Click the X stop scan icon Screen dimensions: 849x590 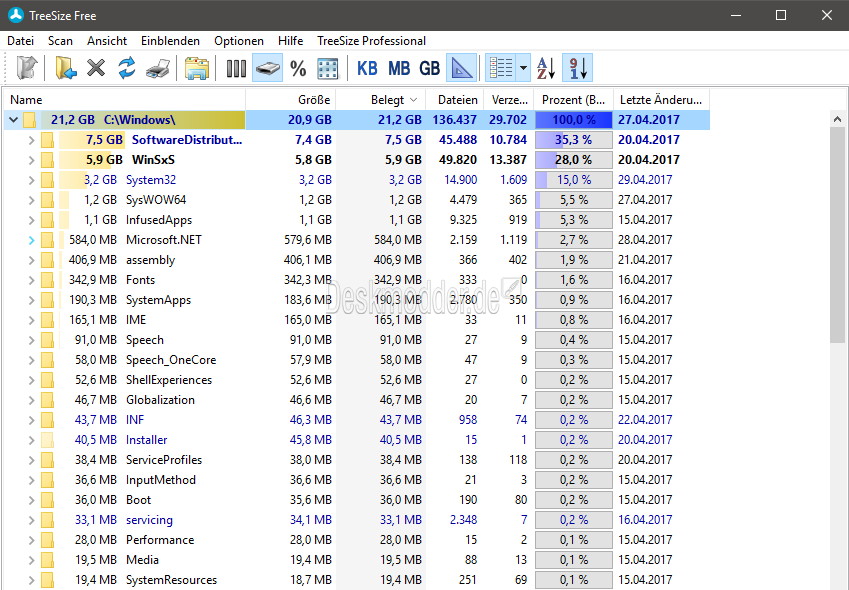click(96, 68)
